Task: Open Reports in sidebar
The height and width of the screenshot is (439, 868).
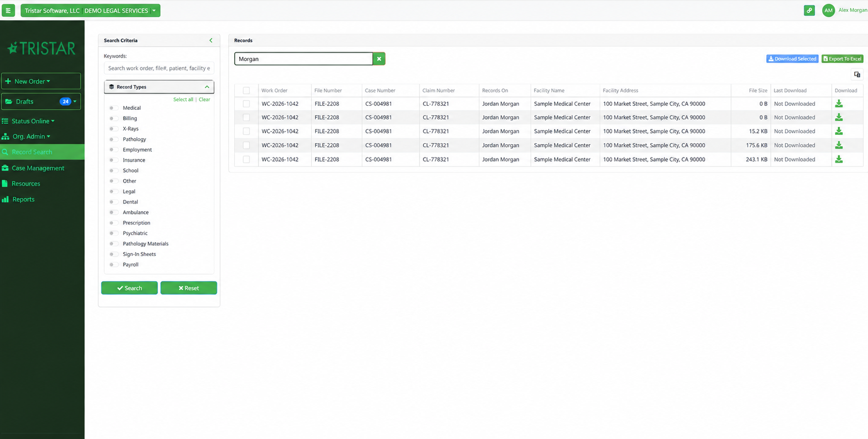Action: (x=24, y=199)
